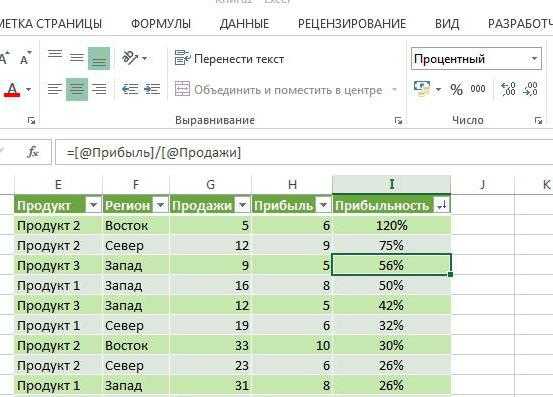Align cell text to the right
Image resolution: width=553 pixels, height=397 pixels.
tap(99, 89)
